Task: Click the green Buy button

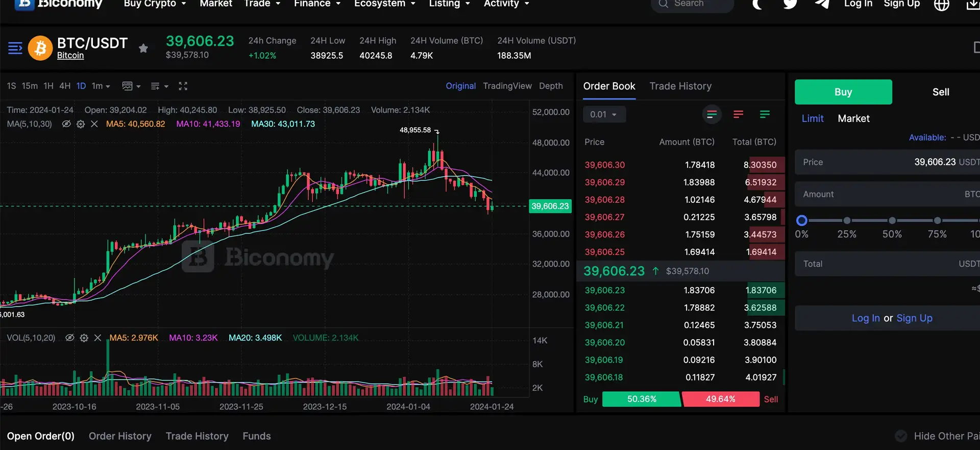Action: click(x=843, y=92)
